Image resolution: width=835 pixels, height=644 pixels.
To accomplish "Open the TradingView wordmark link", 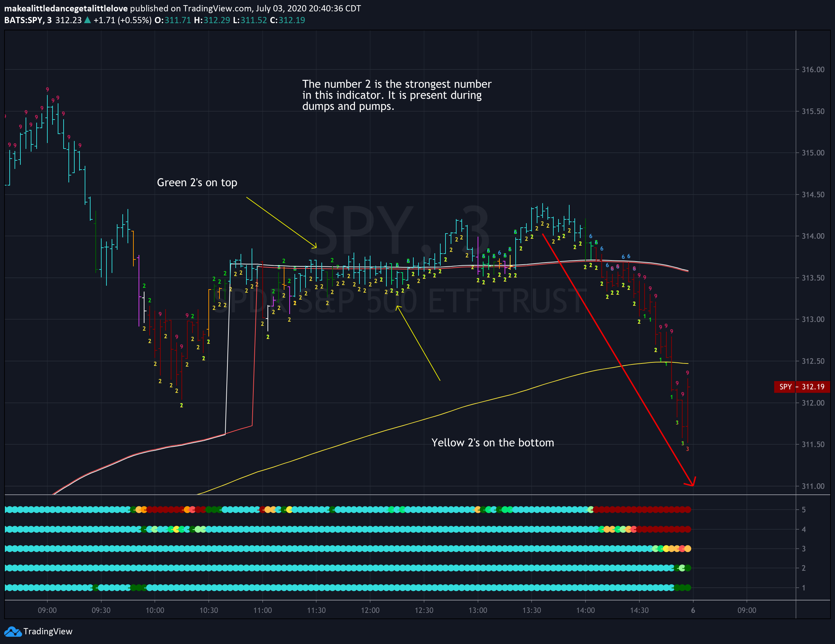I will point(48,631).
